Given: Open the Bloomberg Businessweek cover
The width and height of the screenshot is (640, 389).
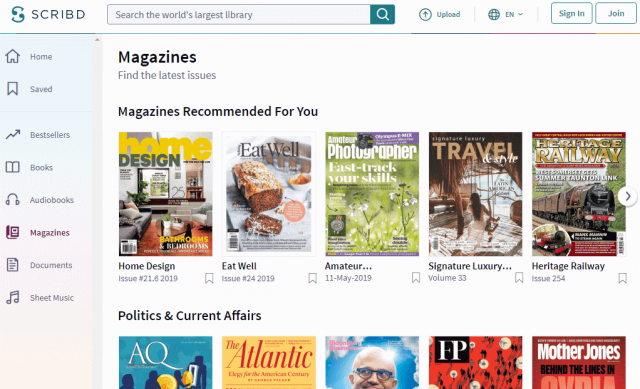Looking at the screenshot, I should pyautogui.click(x=372, y=362).
